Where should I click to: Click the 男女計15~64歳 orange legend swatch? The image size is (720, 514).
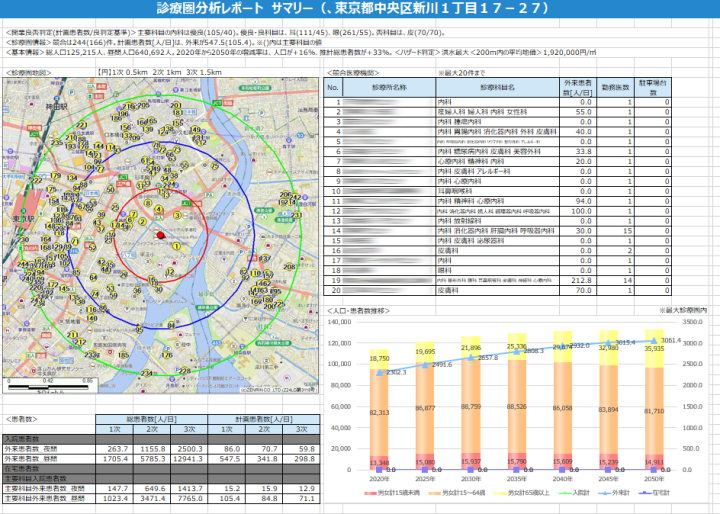tap(434, 493)
